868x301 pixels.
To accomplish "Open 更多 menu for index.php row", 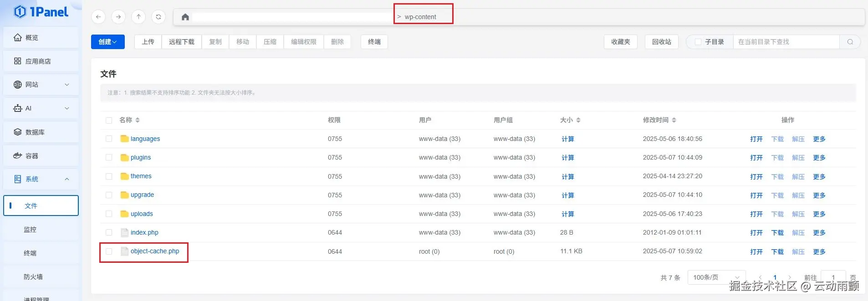I will click(x=819, y=233).
